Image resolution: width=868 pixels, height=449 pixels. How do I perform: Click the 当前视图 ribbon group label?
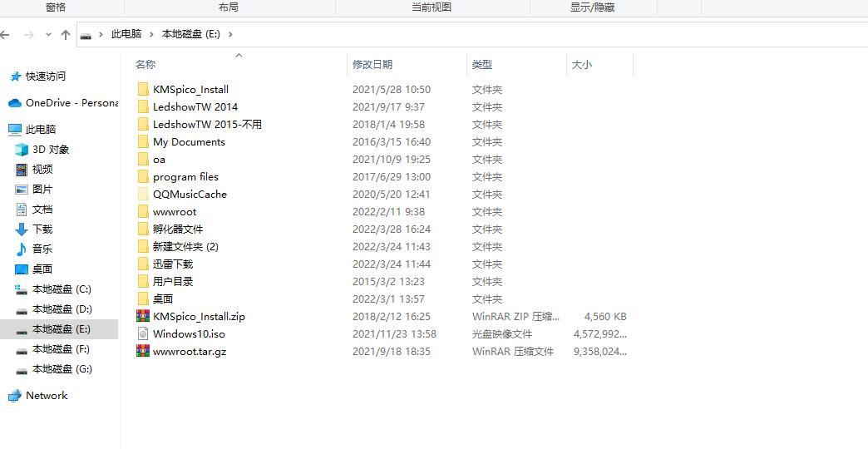click(x=432, y=7)
